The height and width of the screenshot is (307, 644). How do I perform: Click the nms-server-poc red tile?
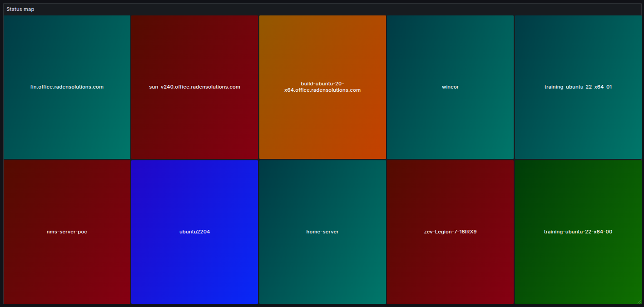click(x=67, y=232)
